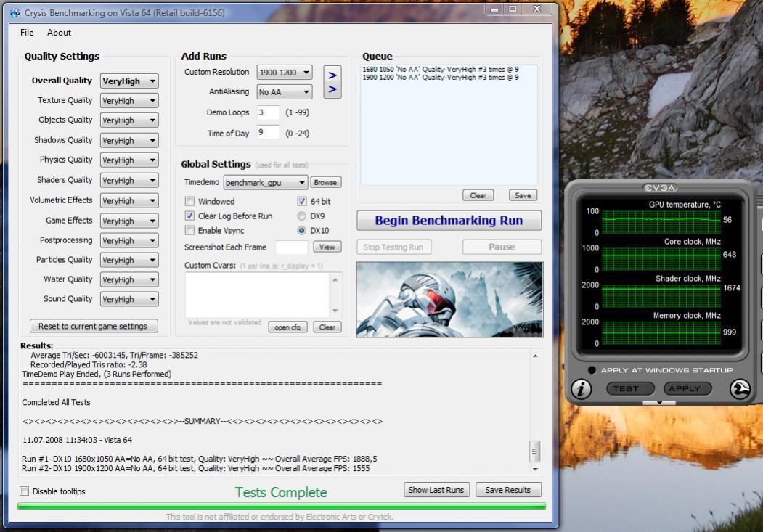This screenshot has height=532, width=763.
Task: Select the 1680 1050 queue entry
Action: coord(441,70)
